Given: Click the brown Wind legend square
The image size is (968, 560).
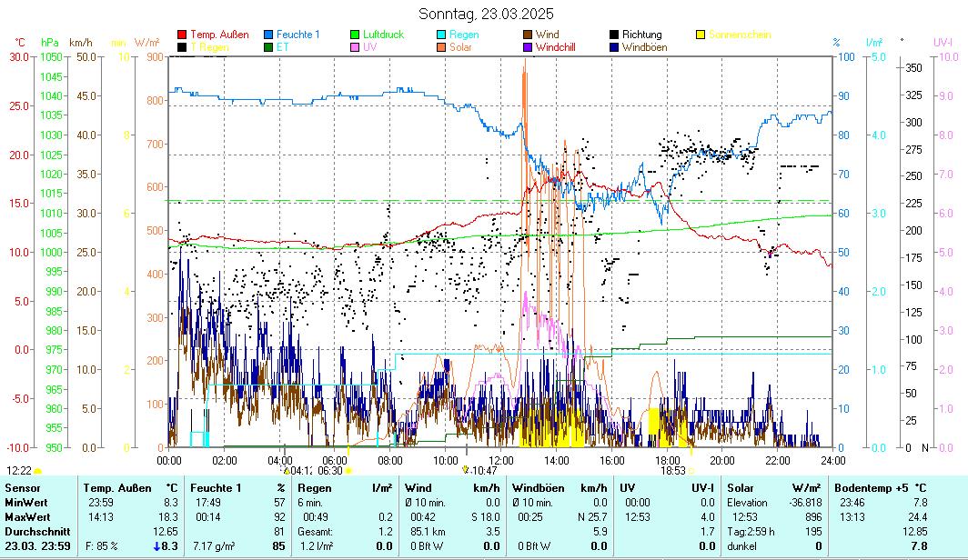Looking at the screenshot, I should point(528,35).
